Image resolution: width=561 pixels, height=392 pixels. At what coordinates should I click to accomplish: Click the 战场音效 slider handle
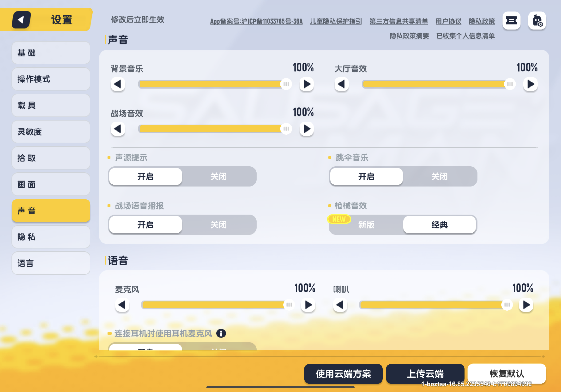(286, 129)
